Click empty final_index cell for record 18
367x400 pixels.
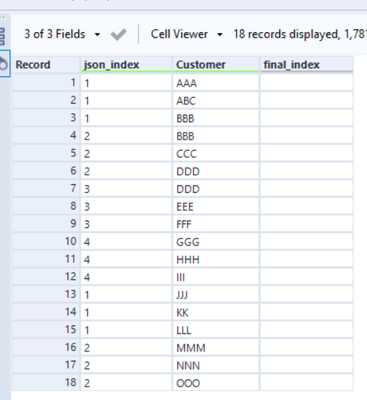click(x=306, y=383)
